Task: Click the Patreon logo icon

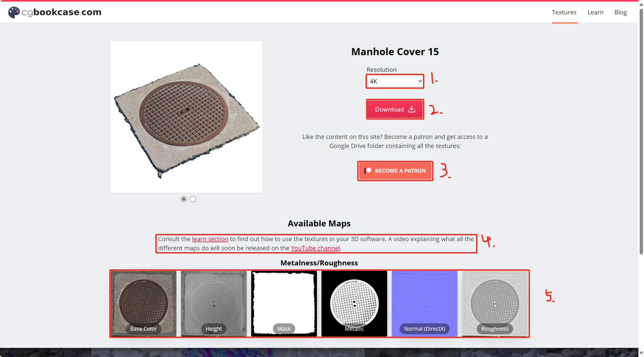Action: [x=368, y=171]
